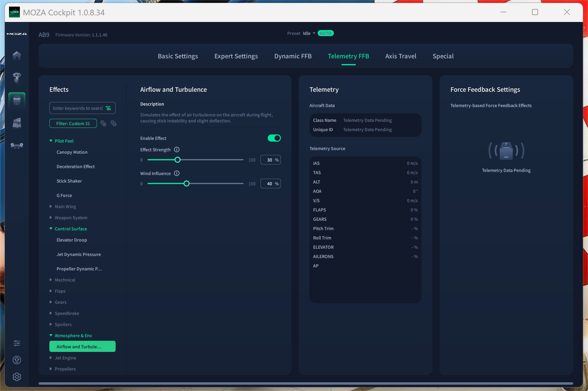Click the Filter: Custom 31 button
The image size is (588, 391).
click(73, 124)
